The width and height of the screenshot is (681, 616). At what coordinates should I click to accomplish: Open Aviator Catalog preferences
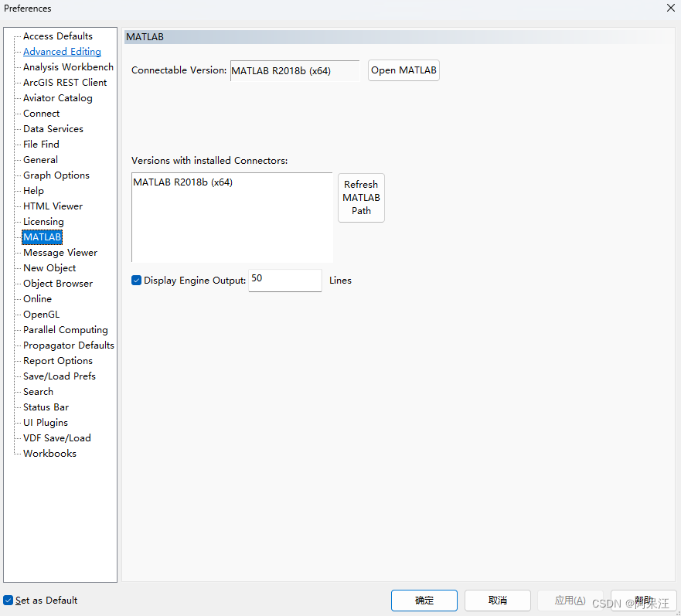58,98
